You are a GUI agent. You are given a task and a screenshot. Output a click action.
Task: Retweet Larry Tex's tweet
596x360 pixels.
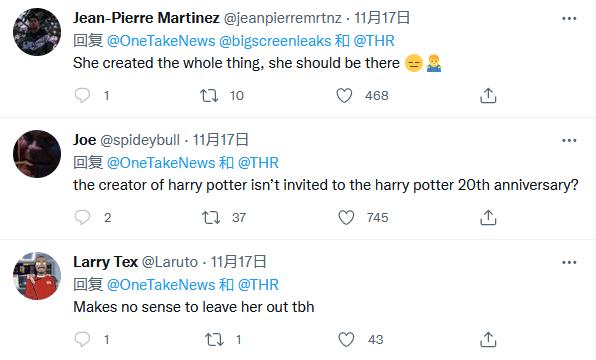click(214, 339)
